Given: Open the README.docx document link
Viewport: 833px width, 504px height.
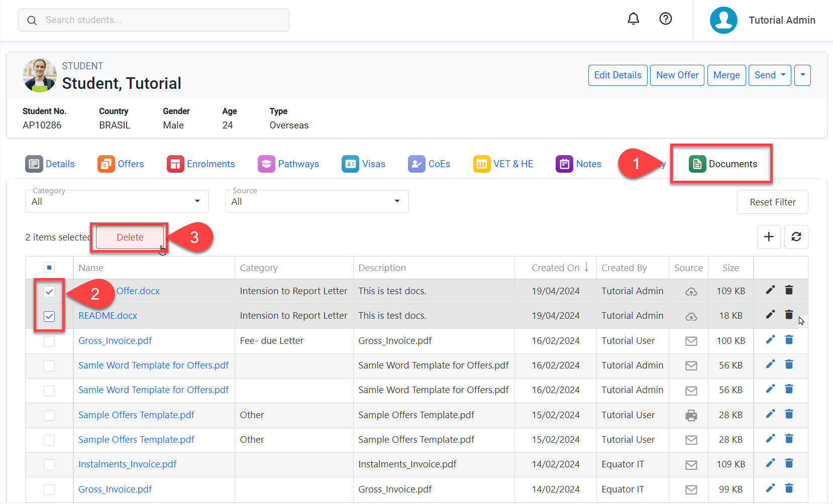Looking at the screenshot, I should (108, 316).
